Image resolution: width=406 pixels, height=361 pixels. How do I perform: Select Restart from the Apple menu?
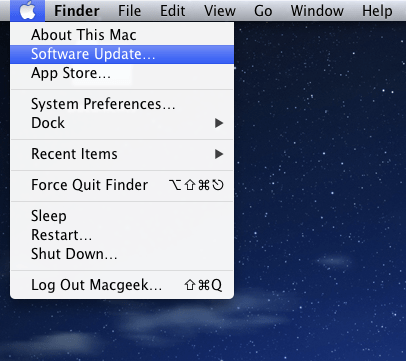pos(122,235)
